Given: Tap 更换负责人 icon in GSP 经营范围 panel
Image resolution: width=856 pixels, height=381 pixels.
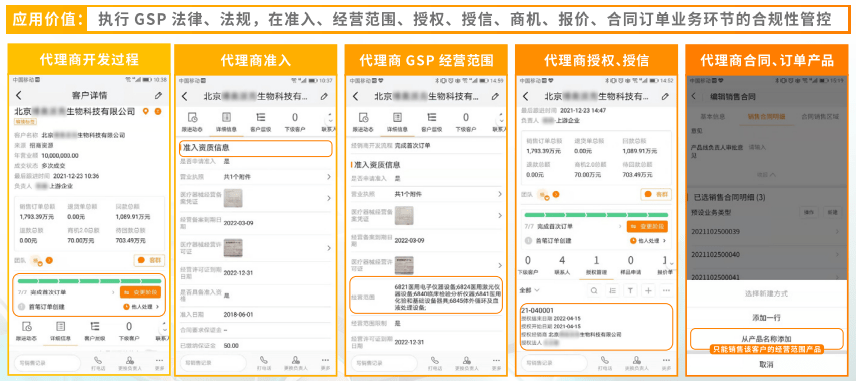Looking at the screenshot, I should tap(467, 363).
